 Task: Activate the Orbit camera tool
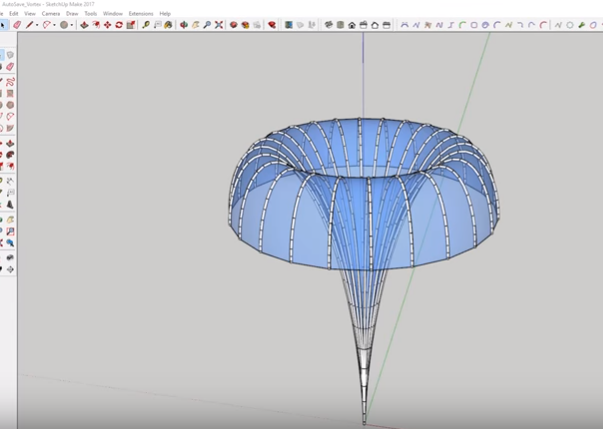point(184,25)
